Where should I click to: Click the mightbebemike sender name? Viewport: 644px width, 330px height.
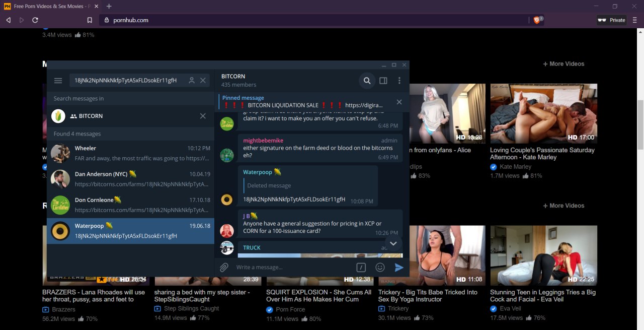click(263, 141)
